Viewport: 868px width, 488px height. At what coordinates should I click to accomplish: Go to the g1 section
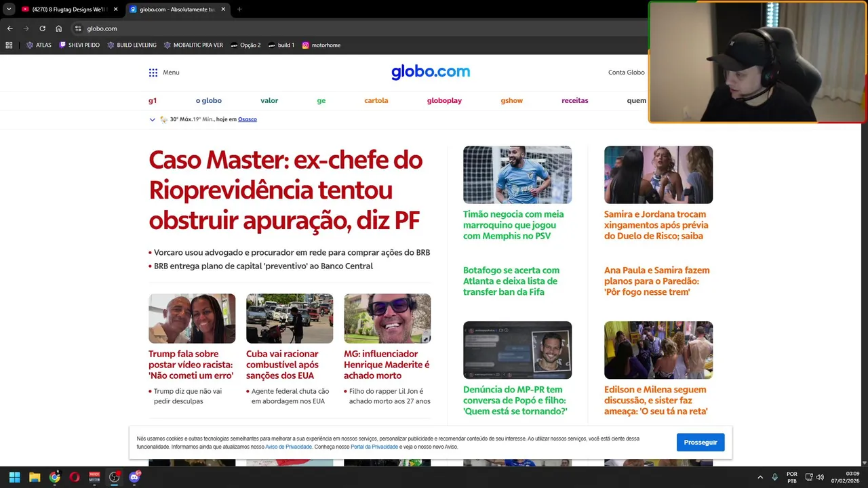coord(153,100)
